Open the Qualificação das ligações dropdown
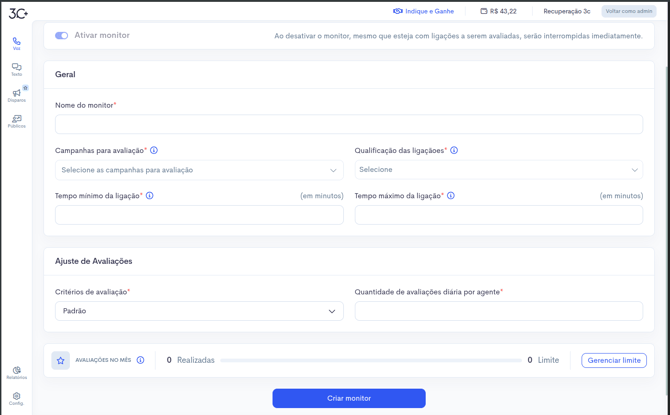This screenshot has width=670, height=415. click(x=498, y=170)
